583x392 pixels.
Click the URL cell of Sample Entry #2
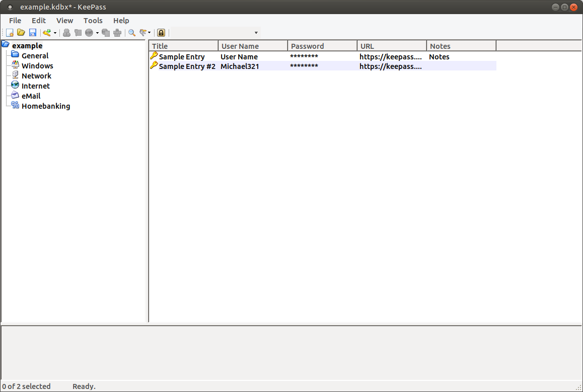coord(391,66)
